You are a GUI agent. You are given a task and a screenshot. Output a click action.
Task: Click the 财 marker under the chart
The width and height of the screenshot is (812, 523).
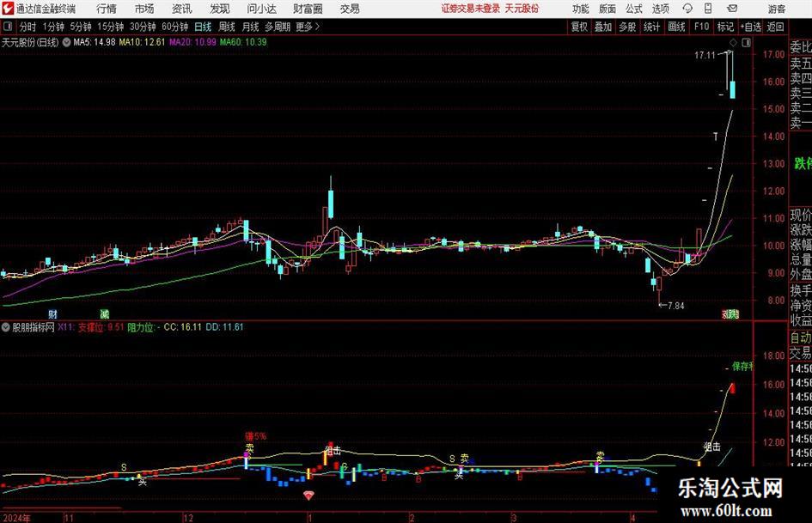click(52, 313)
